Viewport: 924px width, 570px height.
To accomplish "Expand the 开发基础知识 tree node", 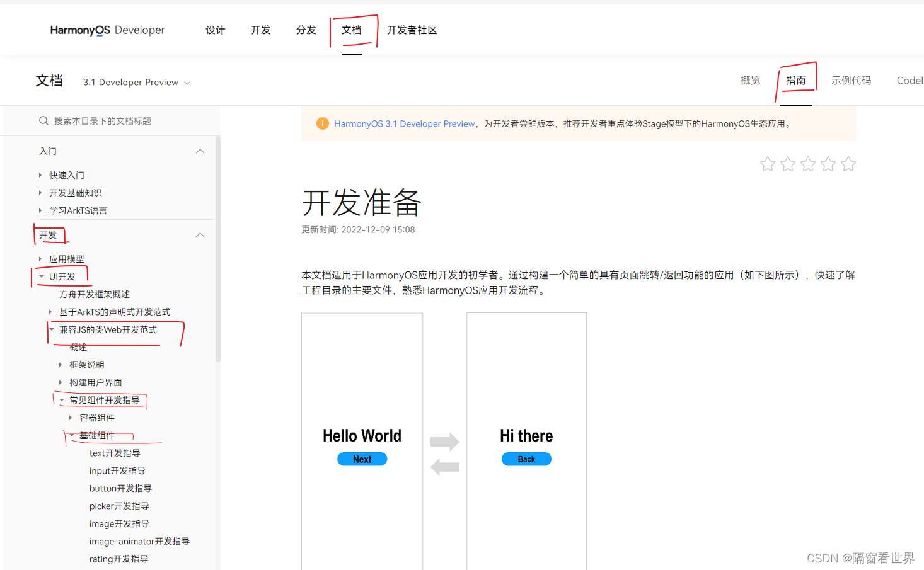I will pos(40,193).
